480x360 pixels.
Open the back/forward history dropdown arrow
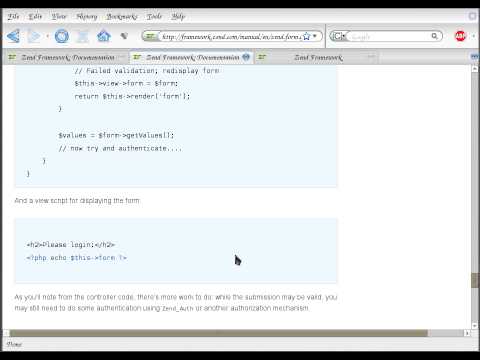pos(47,36)
